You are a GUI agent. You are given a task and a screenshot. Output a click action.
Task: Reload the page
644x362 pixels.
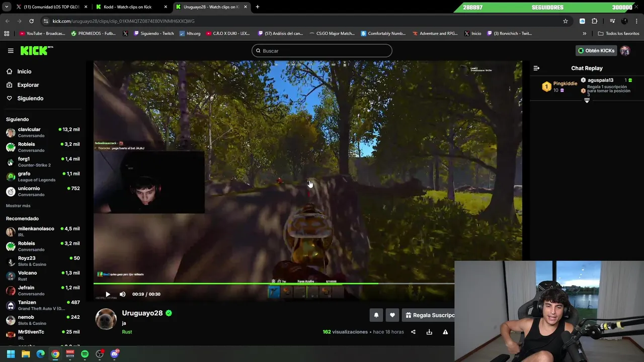(x=31, y=21)
